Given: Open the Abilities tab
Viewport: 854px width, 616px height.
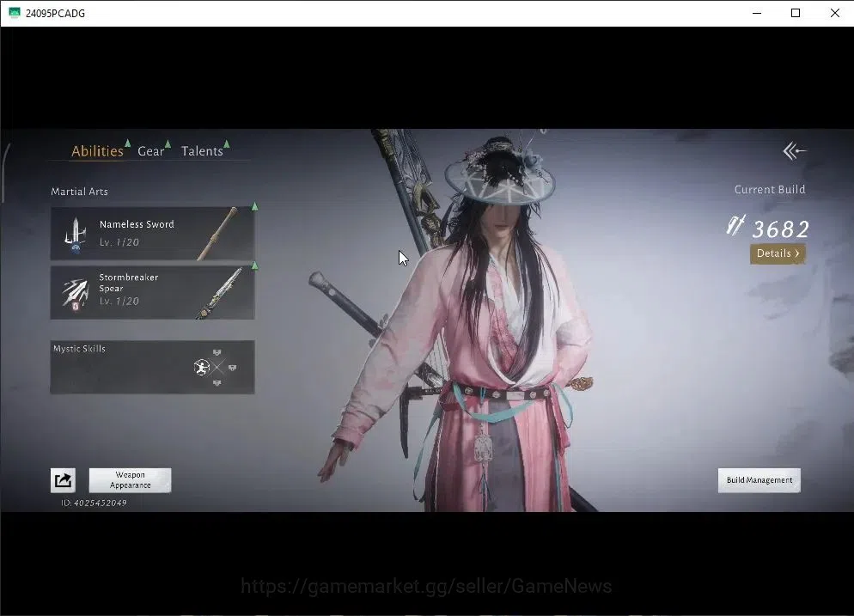Looking at the screenshot, I should pyautogui.click(x=97, y=151).
